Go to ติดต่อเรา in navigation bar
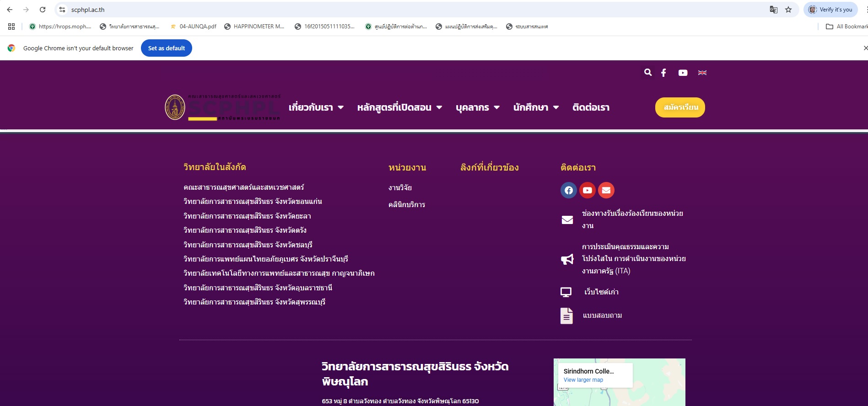The width and height of the screenshot is (868, 406). click(x=591, y=107)
